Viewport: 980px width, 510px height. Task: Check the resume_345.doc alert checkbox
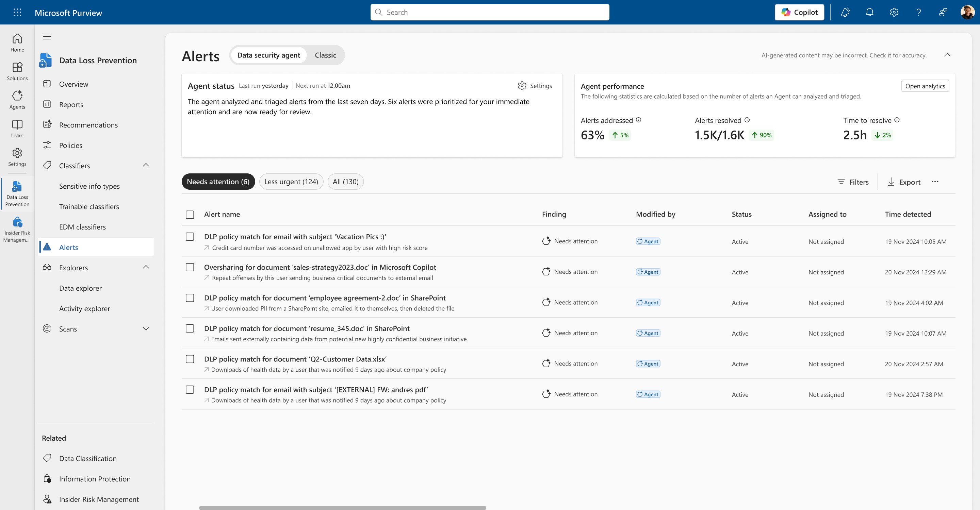(x=190, y=329)
